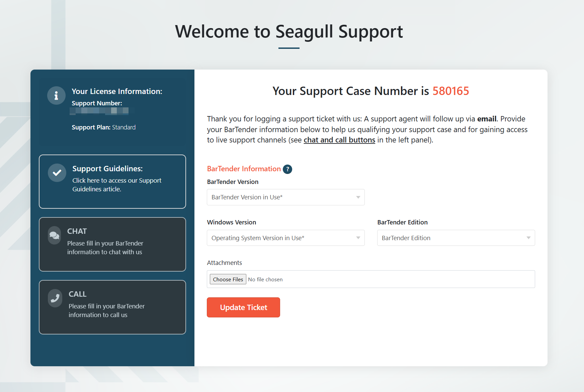The image size is (584, 392).
Task: Select the CALL panel card
Action: [x=112, y=307]
